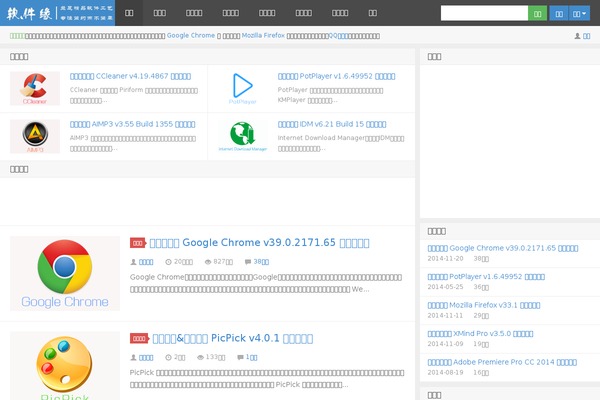Click the eye views icon showing 133
Viewport: 600px width, 400px height.
(x=200, y=358)
